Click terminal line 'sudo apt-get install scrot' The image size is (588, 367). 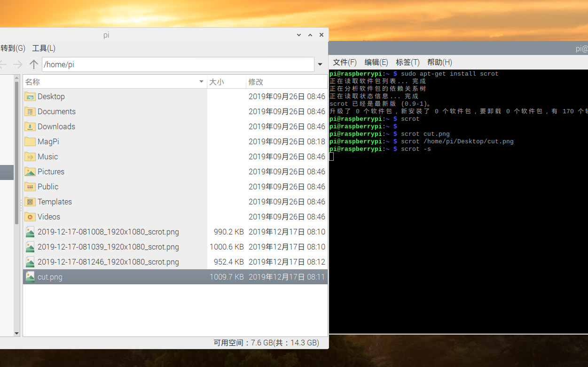pyautogui.click(x=450, y=74)
